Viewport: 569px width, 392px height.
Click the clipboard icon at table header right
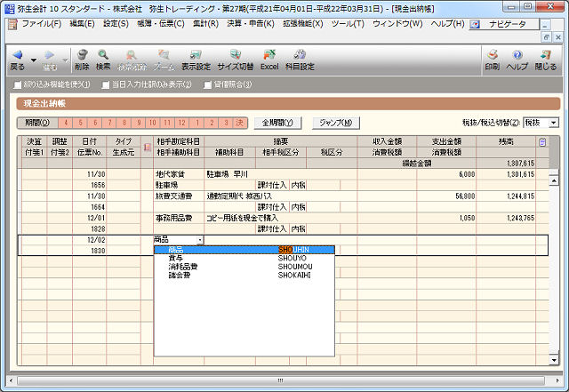(542, 142)
